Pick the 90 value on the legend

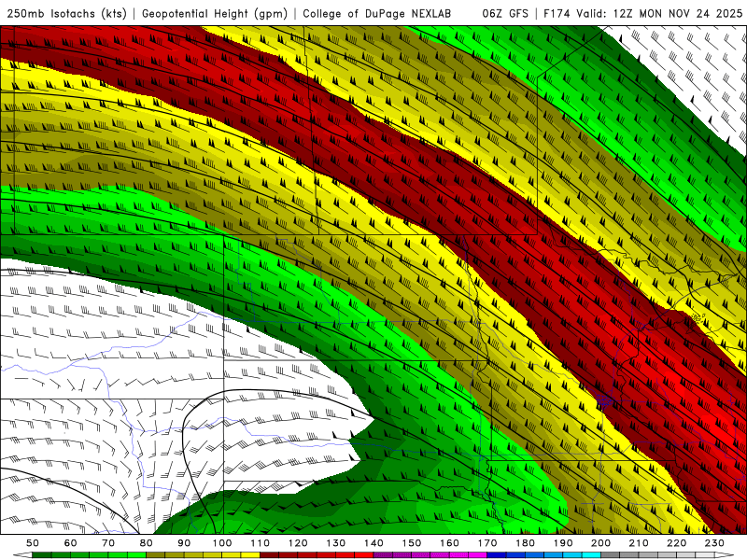[x=184, y=543]
